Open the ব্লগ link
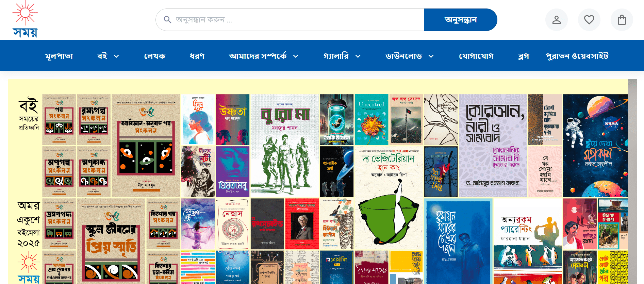Viewport: 644px width, 284px height. (524, 56)
